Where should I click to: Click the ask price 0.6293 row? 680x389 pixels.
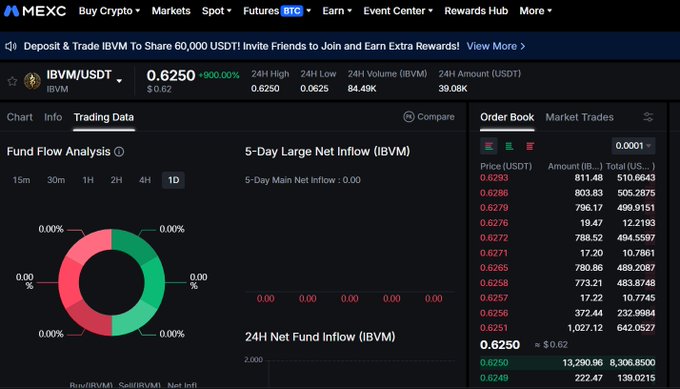point(568,178)
